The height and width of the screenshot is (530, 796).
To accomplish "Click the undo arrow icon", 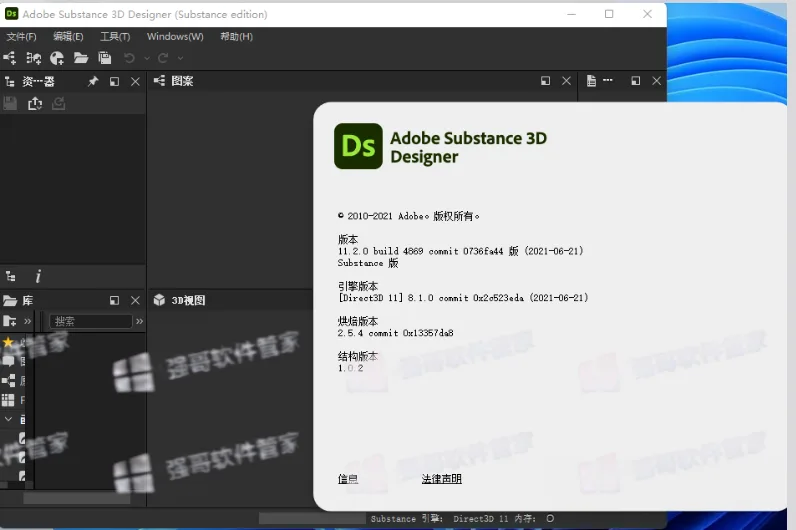I will tap(129, 58).
